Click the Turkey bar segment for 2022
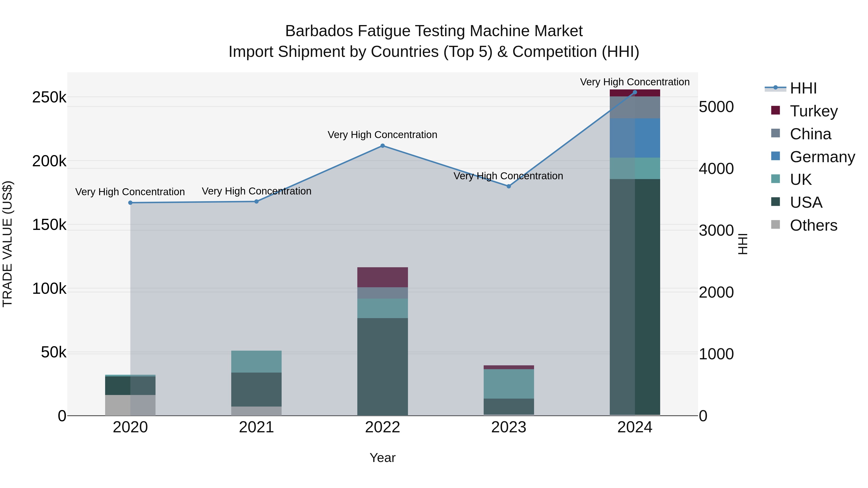Viewport: 868px width, 488px height. [382, 277]
